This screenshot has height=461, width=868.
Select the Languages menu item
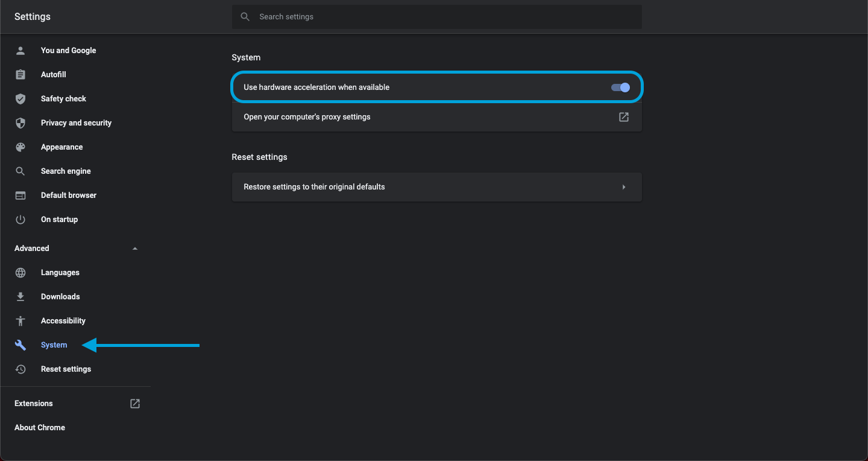(60, 272)
